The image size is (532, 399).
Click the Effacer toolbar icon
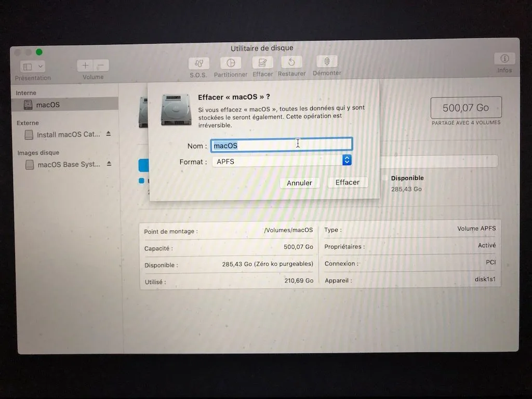pyautogui.click(x=262, y=62)
